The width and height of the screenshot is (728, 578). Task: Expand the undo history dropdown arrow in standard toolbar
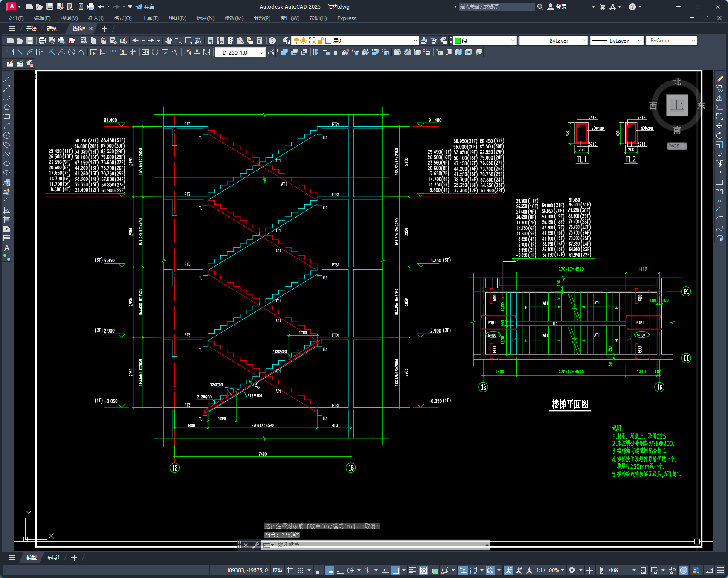tap(143, 41)
